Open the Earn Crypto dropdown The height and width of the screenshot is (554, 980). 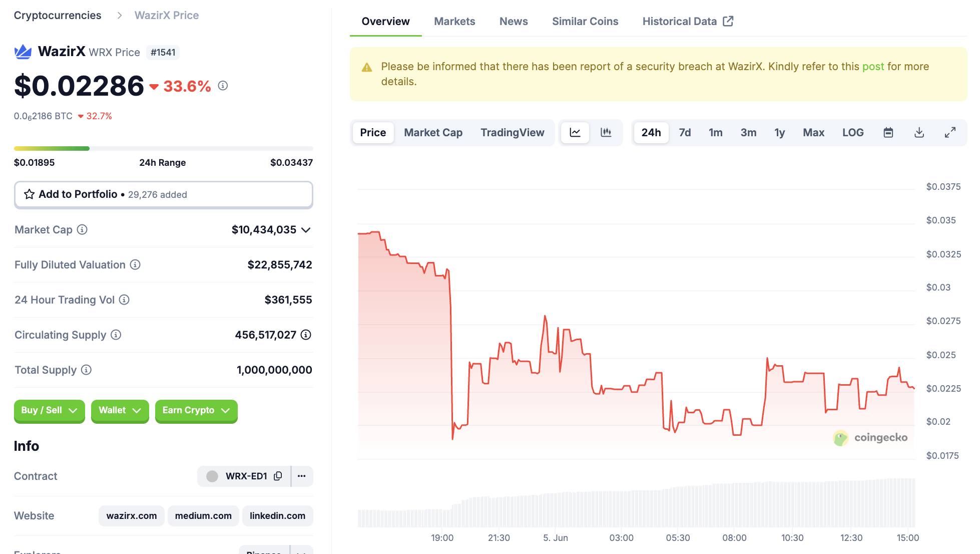(x=196, y=410)
